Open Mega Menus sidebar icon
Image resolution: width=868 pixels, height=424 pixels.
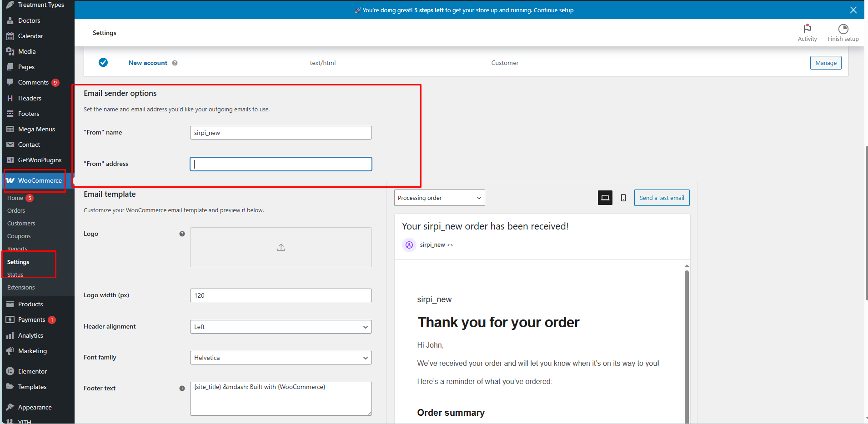click(10, 129)
